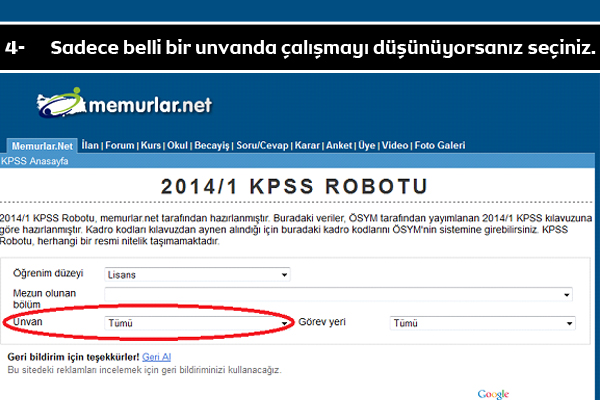This screenshot has width=600, height=400.
Task: Open the Video menu item
Action: coord(395,145)
